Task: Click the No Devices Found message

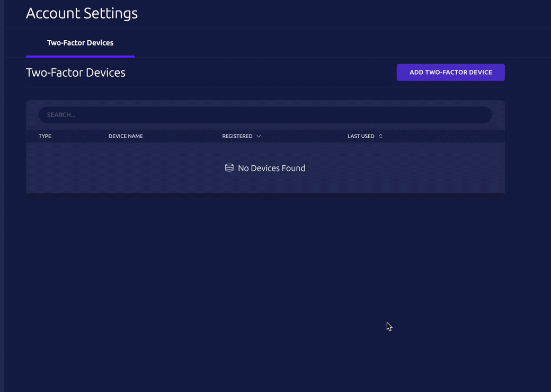Action: [x=271, y=168]
